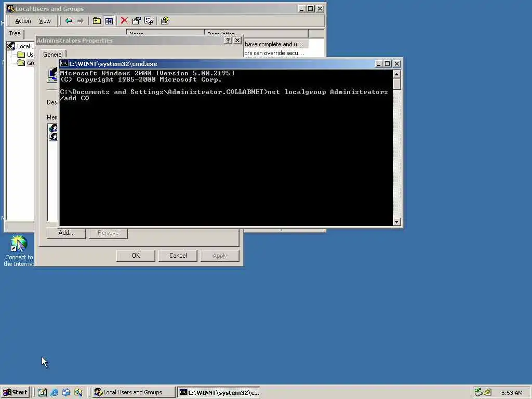Launch Outlook Express from quick launch
The image size is (532, 399).
pos(66,392)
